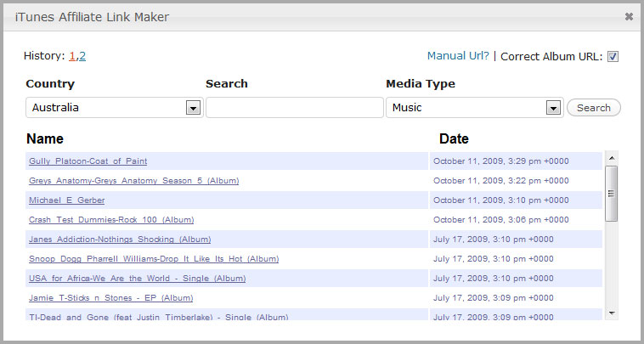The width and height of the screenshot is (644, 344).
Task: Open USA for Africa-We Are the World link
Action: (x=137, y=279)
